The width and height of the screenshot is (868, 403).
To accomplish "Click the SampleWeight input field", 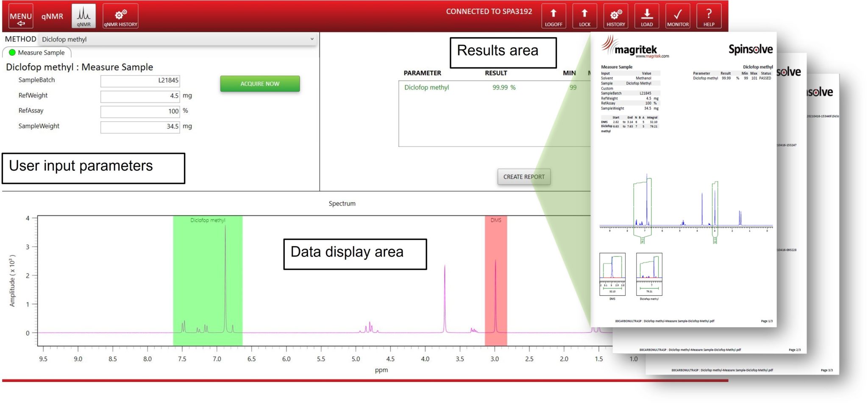I will click(x=140, y=126).
